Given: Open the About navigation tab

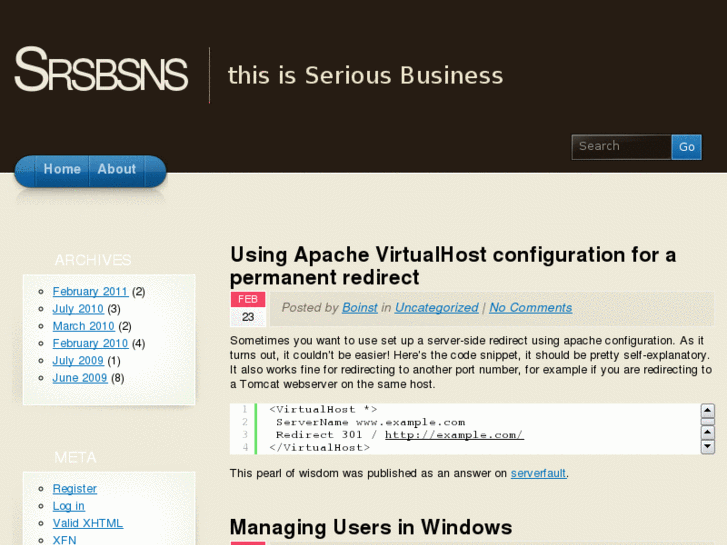Looking at the screenshot, I should pos(116,170).
